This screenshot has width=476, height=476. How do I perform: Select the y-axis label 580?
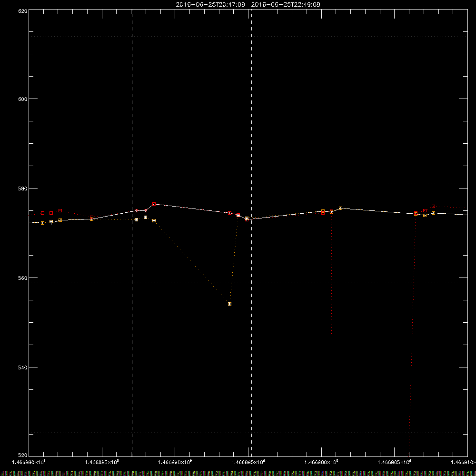click(23, 188)
